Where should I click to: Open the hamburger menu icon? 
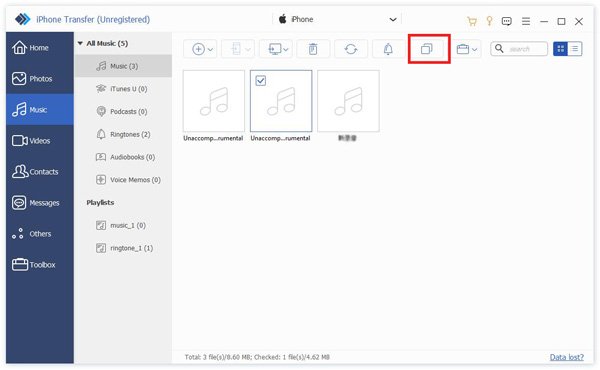tap(526, 21)
